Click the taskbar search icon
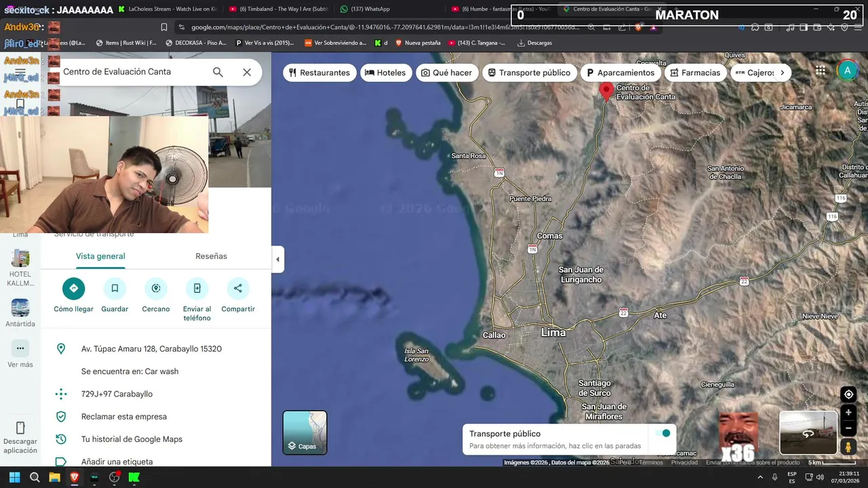This screenshot has width=868, height=488. point(35,477)
